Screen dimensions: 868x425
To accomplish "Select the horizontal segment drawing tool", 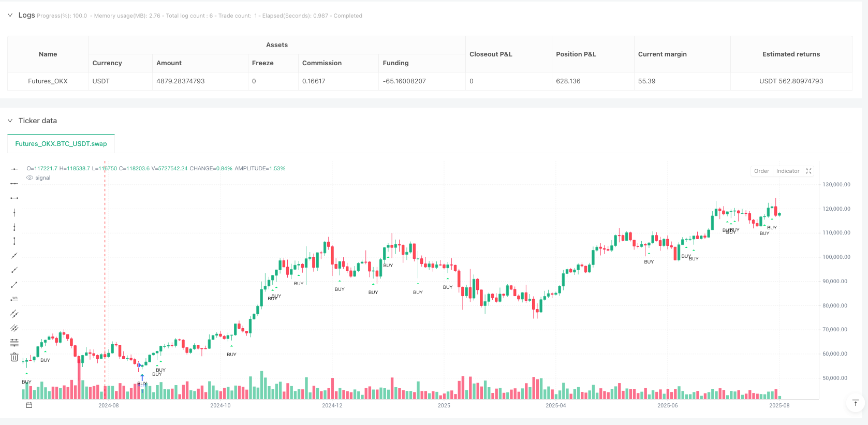I will tap(14, 198).
